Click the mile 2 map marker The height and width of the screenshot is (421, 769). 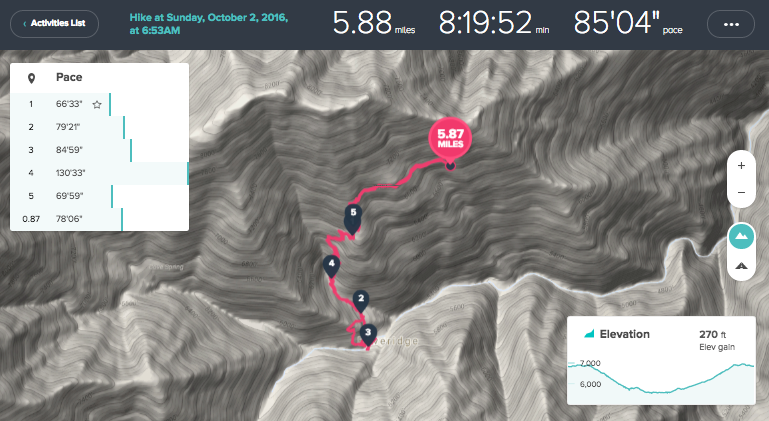[361, 301]
